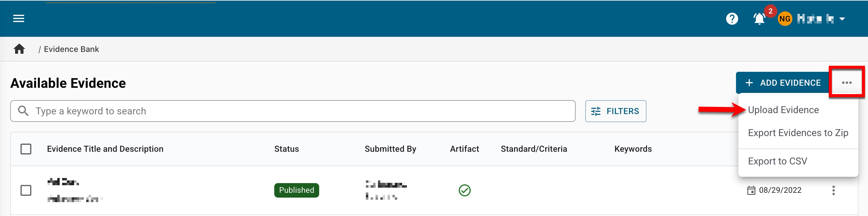Screen dimensions: 868x216
Task: Click the green artifact checkmark icon
Action: click(x=464, y=190)
